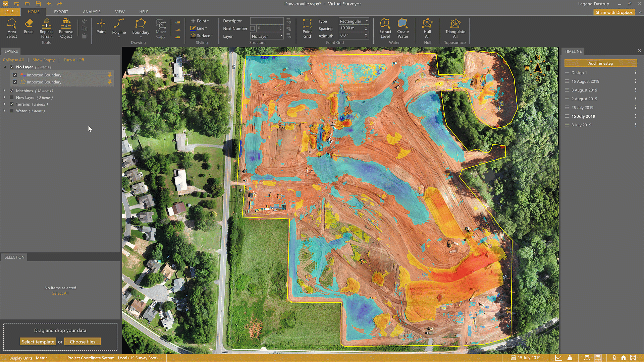Click the Choose files button

click(x=83, y=342)
